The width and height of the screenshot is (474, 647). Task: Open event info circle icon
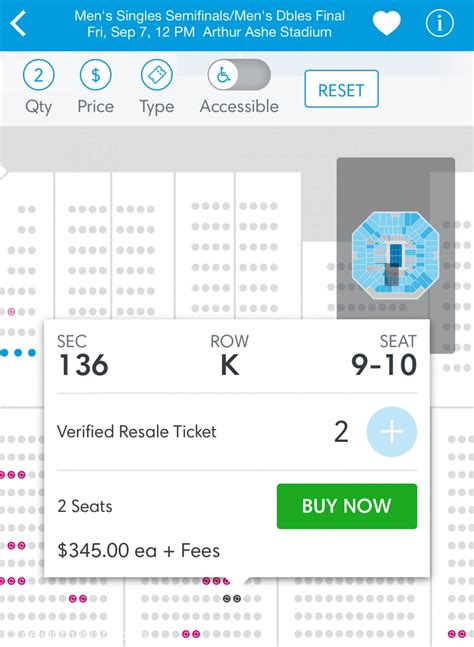pos(439,23)
